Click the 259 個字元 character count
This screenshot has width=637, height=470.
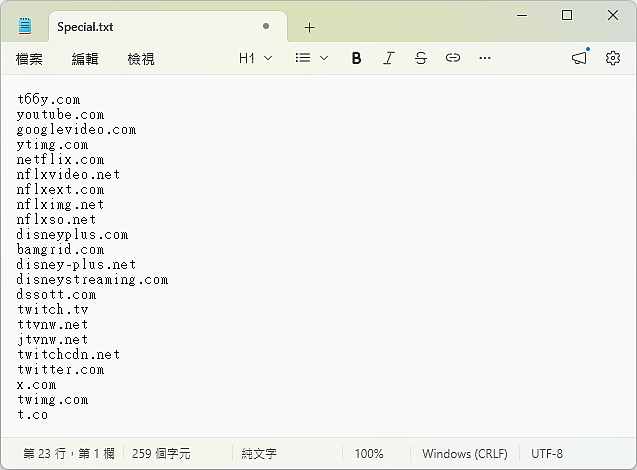coord(161,453)
